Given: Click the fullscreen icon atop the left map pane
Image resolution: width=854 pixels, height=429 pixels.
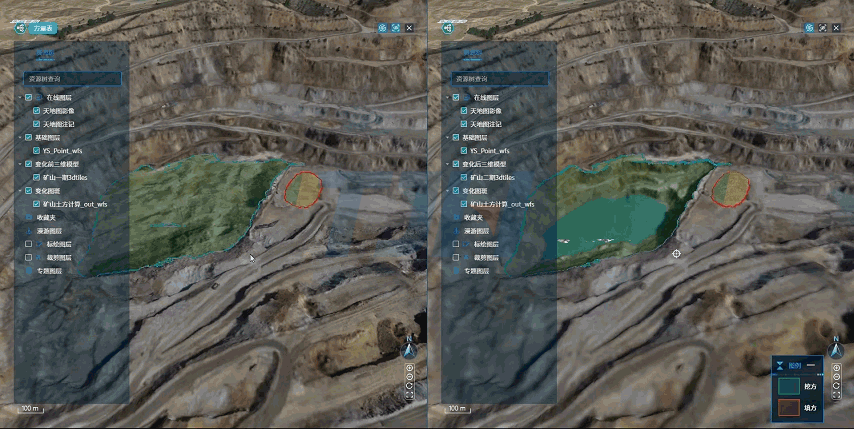Looking at the screenshot, I should point(396,28).
